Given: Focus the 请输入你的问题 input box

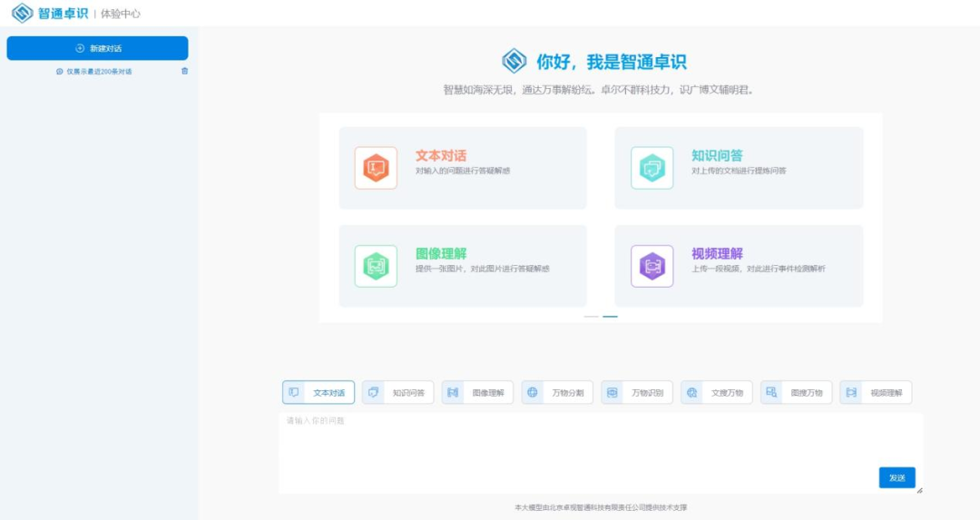Looking at the screenshot, I should (x=601, y=453).
